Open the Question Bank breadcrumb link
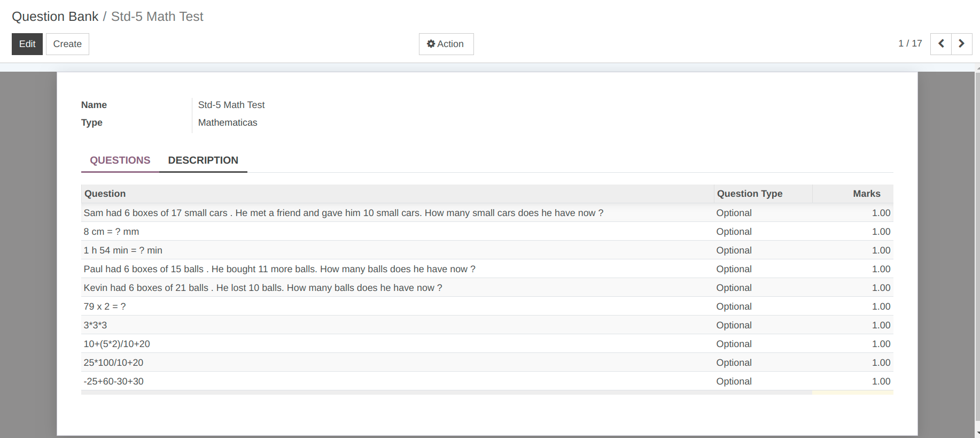Screen dimensions: 980x438 coord(55,17)
